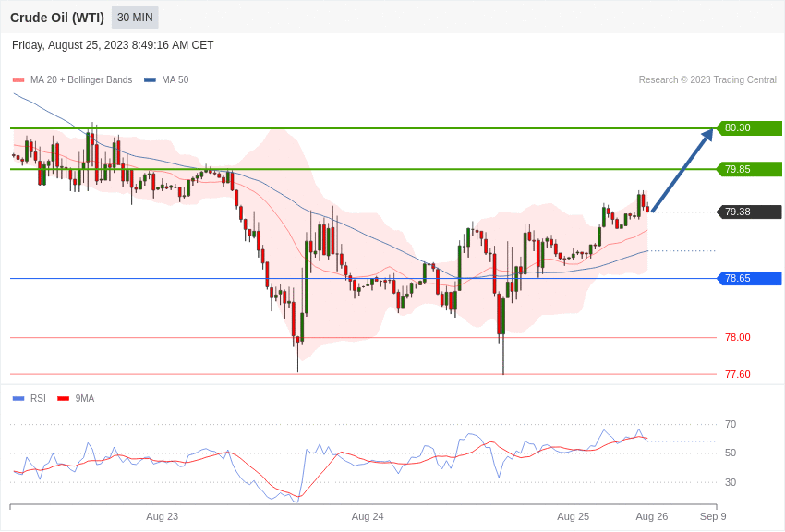Select the RSI legend label
785x532 pixels.
[x=38, y=399]
